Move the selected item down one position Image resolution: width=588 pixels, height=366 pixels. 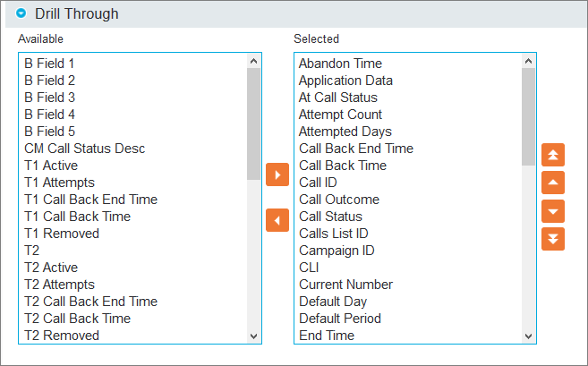[x=553, y=211]
